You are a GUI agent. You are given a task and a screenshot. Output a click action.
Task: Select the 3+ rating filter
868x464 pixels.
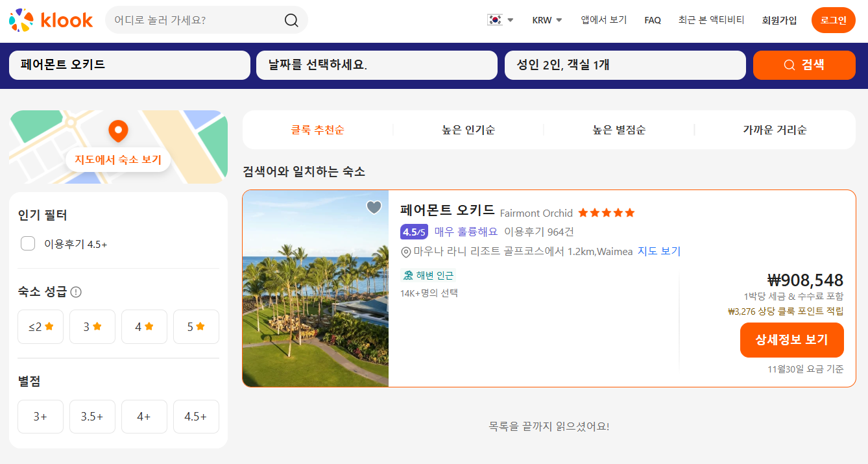coord(40,417)
